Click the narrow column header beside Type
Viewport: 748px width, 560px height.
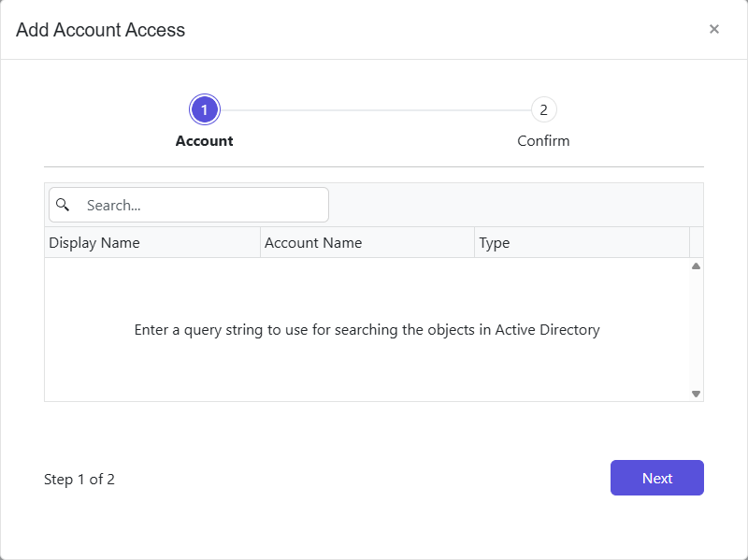[696, 242]
